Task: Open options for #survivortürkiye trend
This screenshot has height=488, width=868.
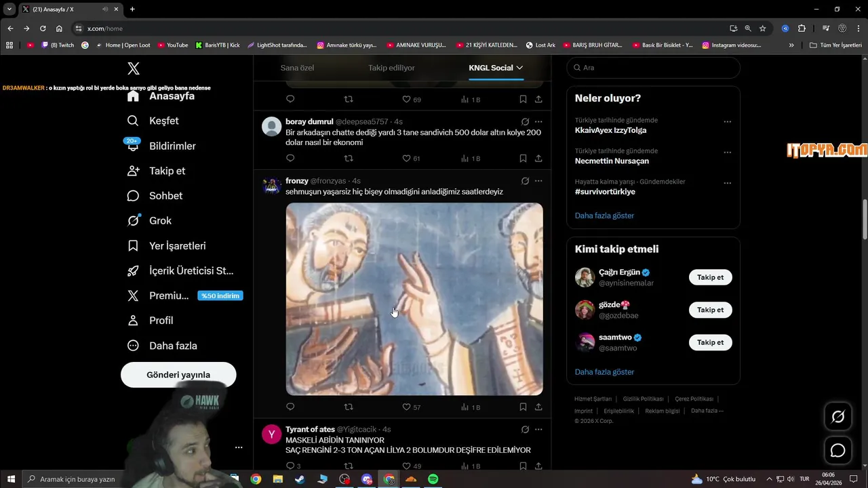Action: pos(728,183)
